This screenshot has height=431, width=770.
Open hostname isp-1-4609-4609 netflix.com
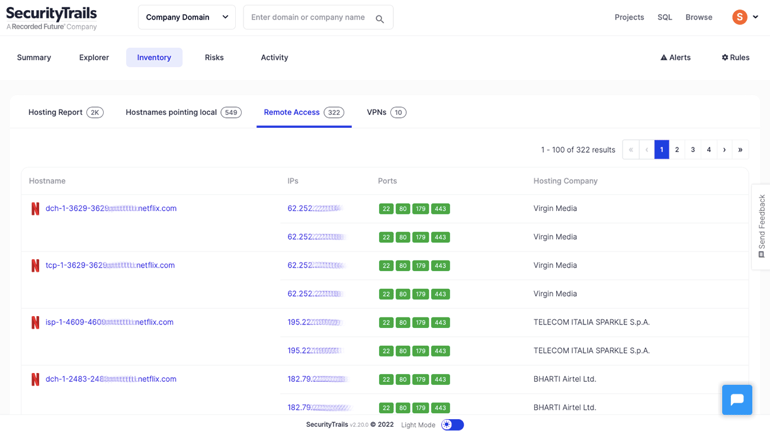[x=110, y=322]
